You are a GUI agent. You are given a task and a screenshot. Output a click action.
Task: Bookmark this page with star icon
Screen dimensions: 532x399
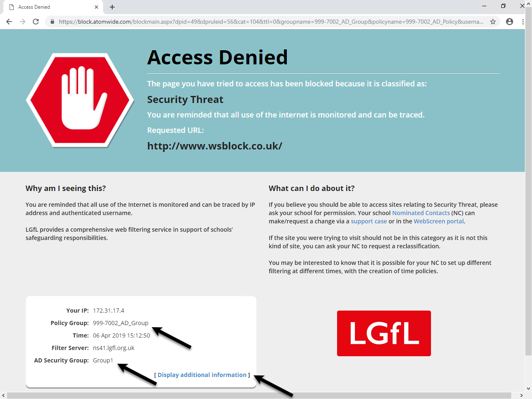point(493,22)
